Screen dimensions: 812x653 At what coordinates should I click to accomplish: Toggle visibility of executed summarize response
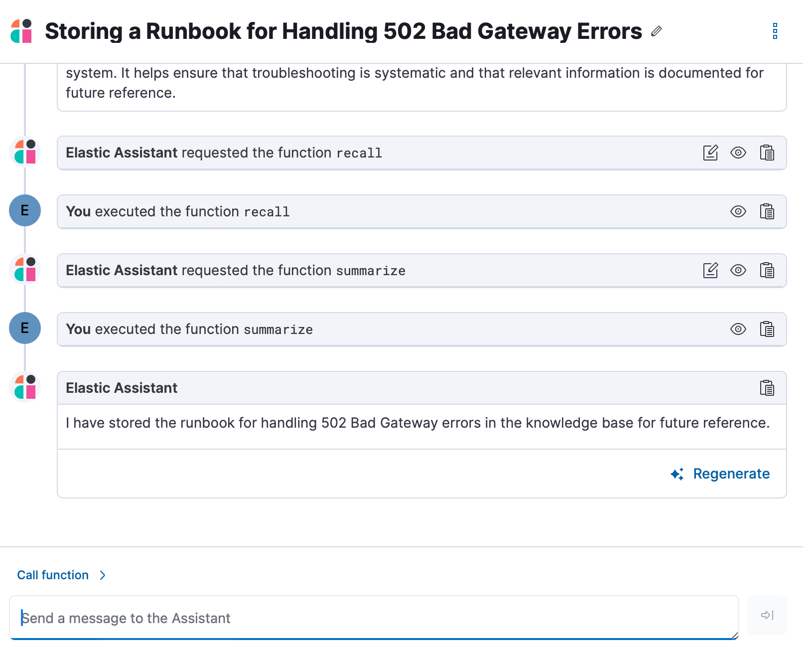click(738, 329)
